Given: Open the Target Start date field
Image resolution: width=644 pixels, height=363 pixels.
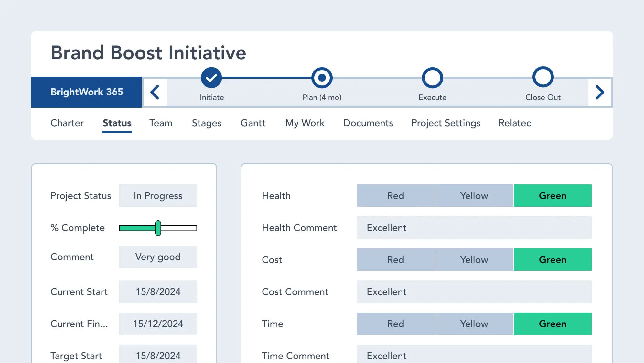Looking at the screenshot, I should (x=158, y=356).
